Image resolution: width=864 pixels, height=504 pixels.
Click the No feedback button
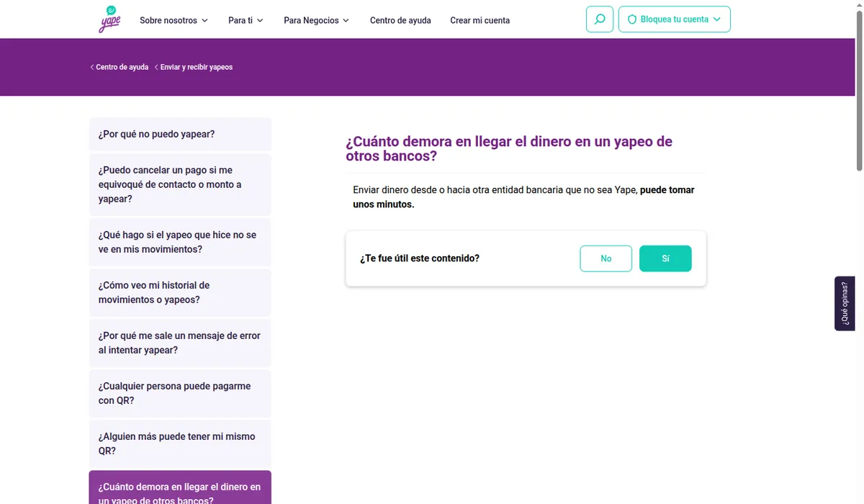point(606,258)
